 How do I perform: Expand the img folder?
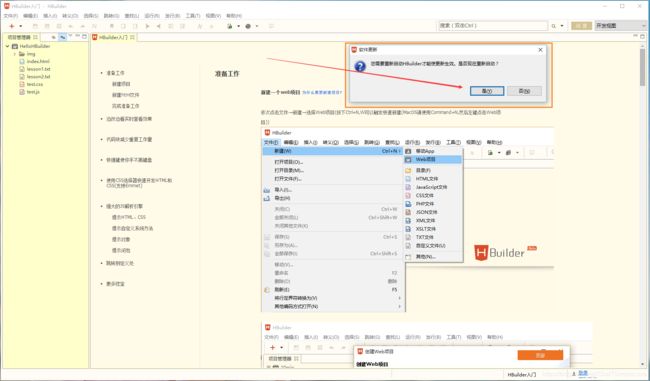(x=15, y=54)
